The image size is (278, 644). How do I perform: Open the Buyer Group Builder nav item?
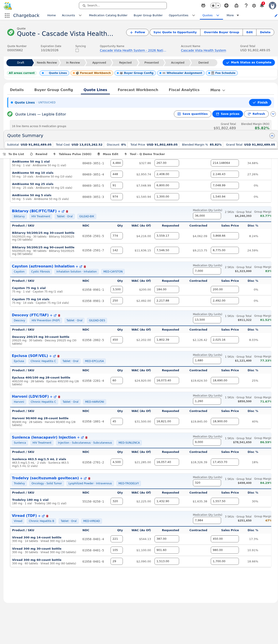(x=148, y=15)
